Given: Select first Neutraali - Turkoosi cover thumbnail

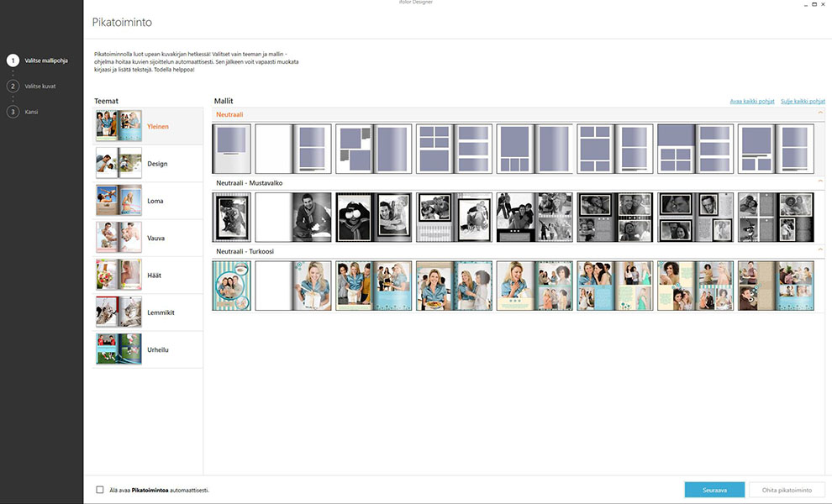Looking at the screenshot, I should pos(231,286).
